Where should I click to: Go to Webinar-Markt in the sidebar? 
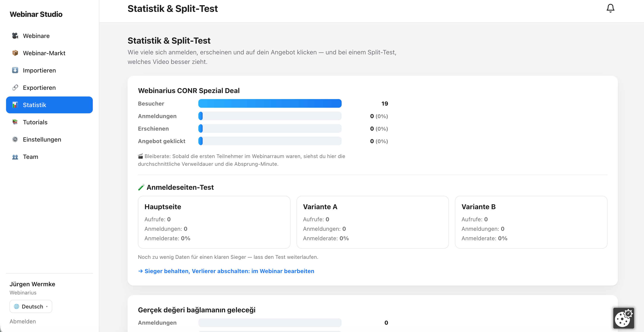point(49,53)
